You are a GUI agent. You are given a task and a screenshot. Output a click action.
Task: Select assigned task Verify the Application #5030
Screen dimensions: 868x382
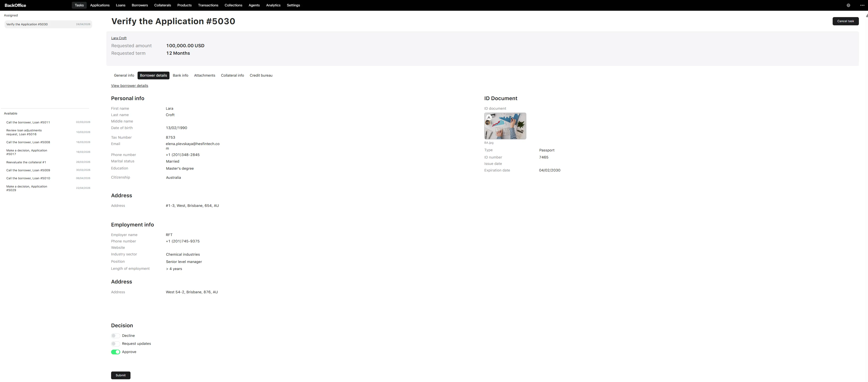48,24
